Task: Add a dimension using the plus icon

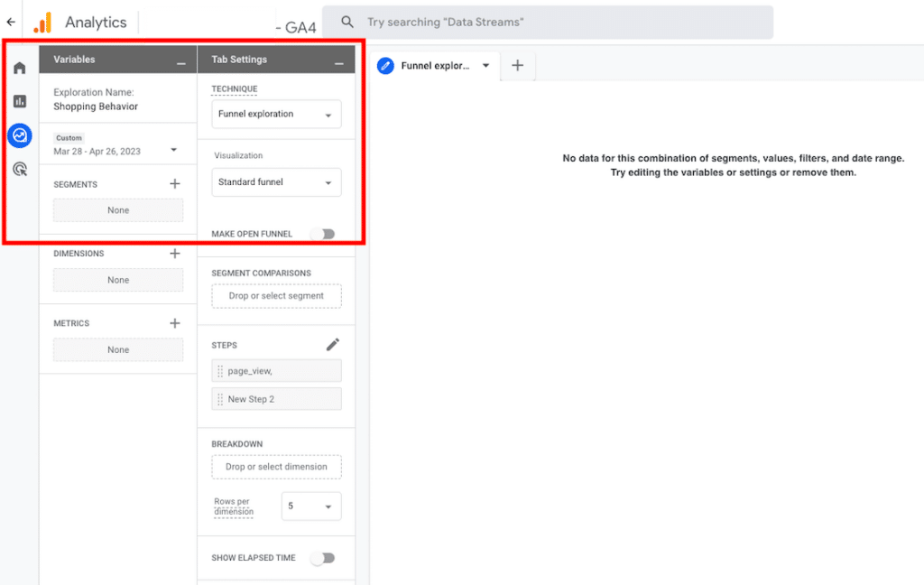Action: [x=175, y=254]
